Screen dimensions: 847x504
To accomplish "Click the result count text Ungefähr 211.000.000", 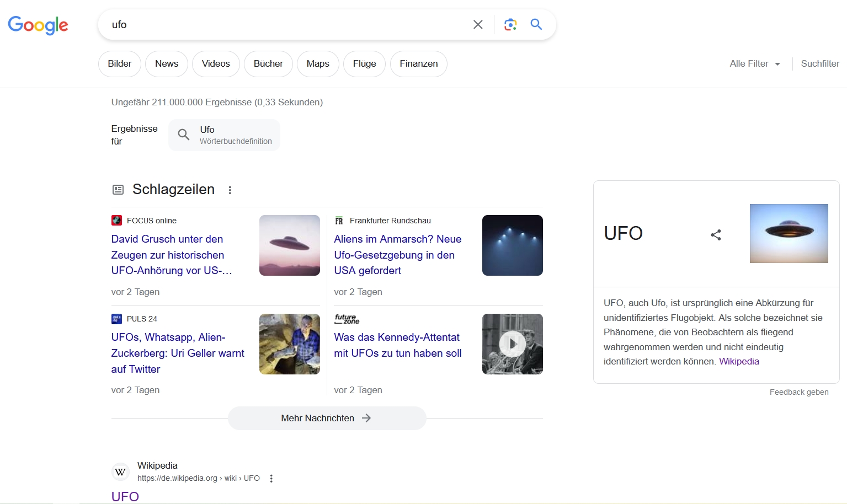I will (217, 102).
